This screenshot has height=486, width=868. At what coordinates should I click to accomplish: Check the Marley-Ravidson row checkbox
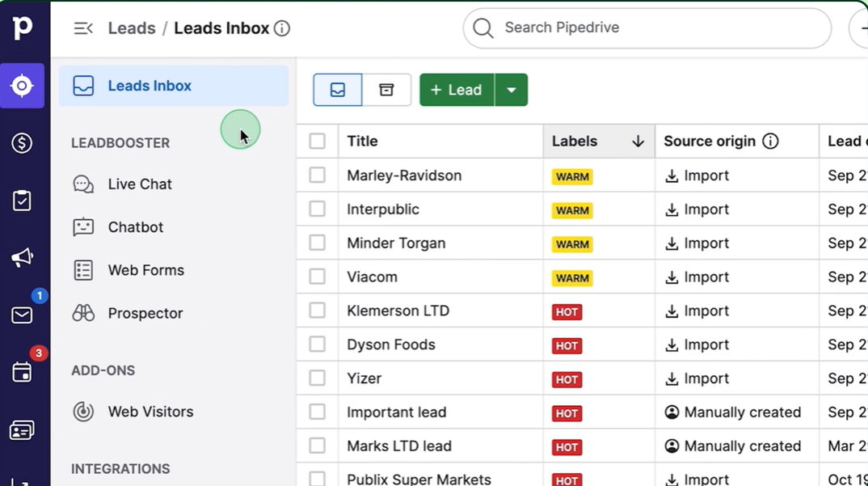pos(317,175)
